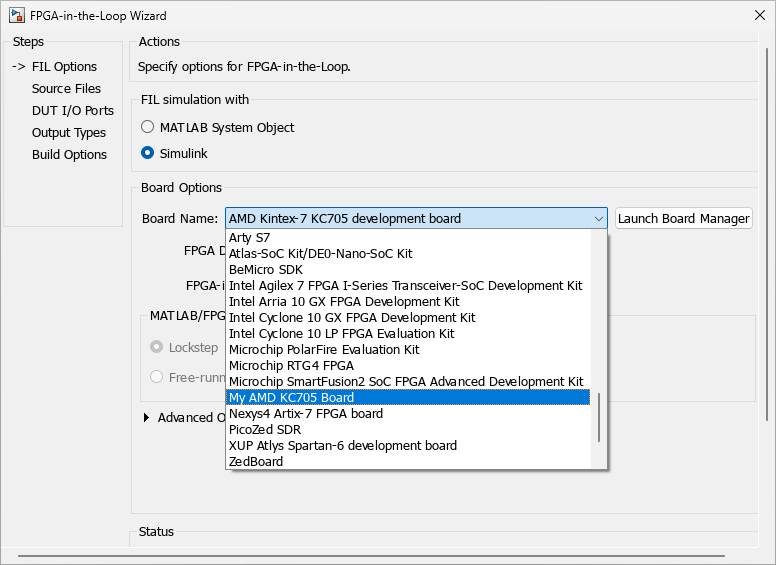Choose Arty S7 from board list
Image resolution: width=776 pixels, height=565 pixels.
248,238
